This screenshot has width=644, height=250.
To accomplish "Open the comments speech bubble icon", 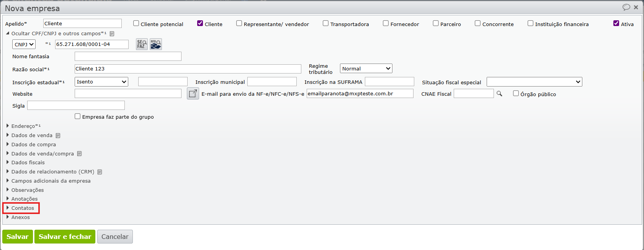I will (626, 7).
